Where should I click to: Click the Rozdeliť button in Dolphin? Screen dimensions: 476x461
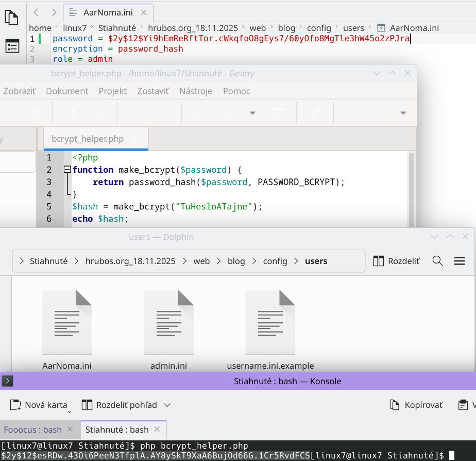[x=396, y=261]
